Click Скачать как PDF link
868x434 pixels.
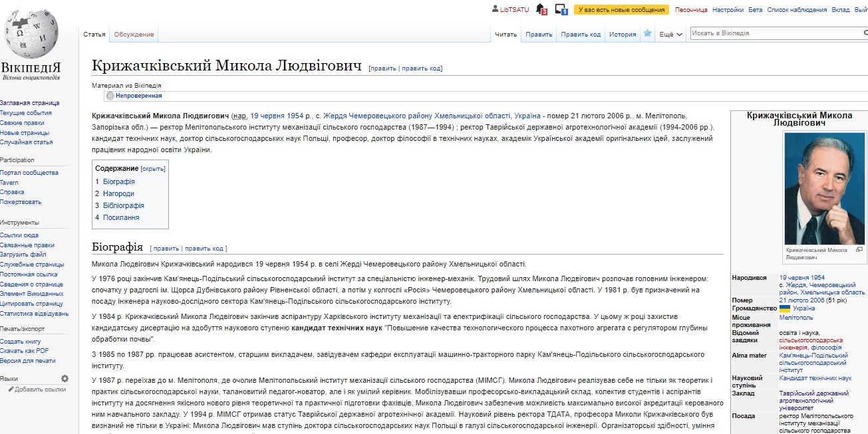coord(25,351)
